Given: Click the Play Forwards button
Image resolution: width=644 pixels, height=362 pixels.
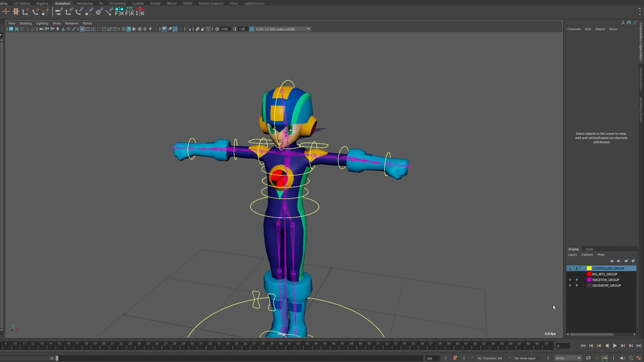Looking at the screenshot, I should point(614,345).
